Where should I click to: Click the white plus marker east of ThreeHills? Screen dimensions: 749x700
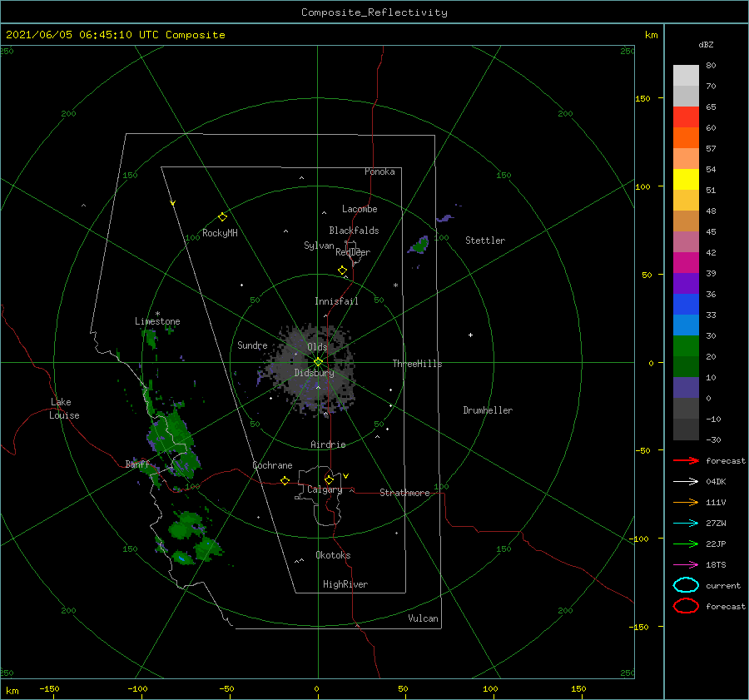point(470,335)
